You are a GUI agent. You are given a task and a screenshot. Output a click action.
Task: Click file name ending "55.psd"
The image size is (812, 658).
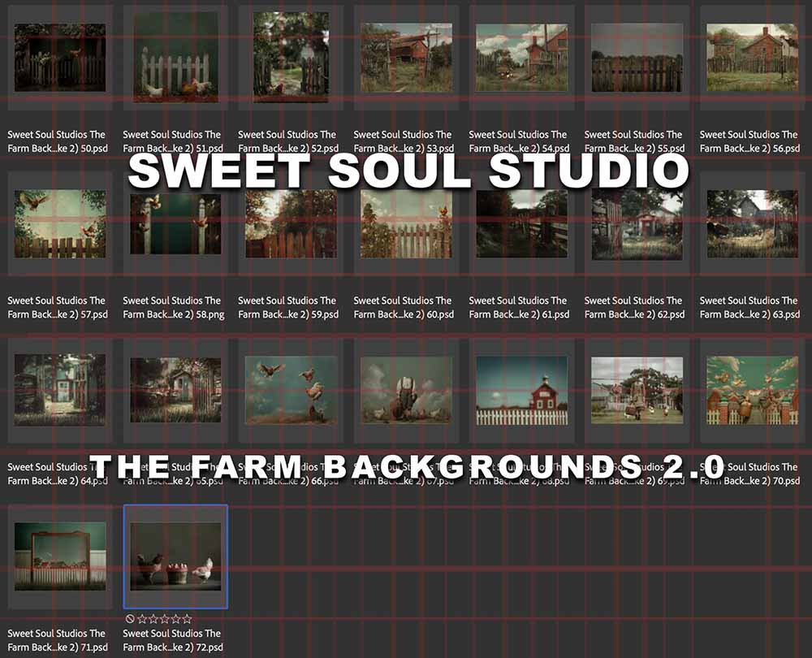pos(634,141)
